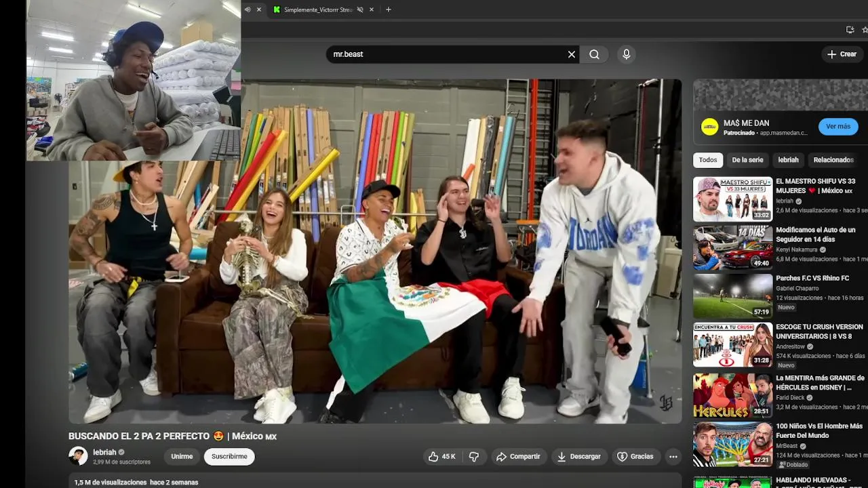
Task: Click channel name Farid Dieck
Action: pos(790,398)
